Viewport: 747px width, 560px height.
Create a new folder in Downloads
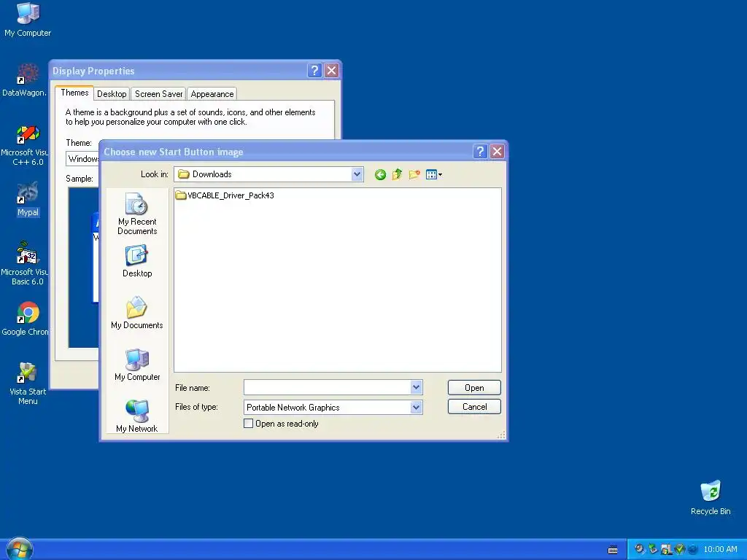pyautogui.click(x=414, y=175)
